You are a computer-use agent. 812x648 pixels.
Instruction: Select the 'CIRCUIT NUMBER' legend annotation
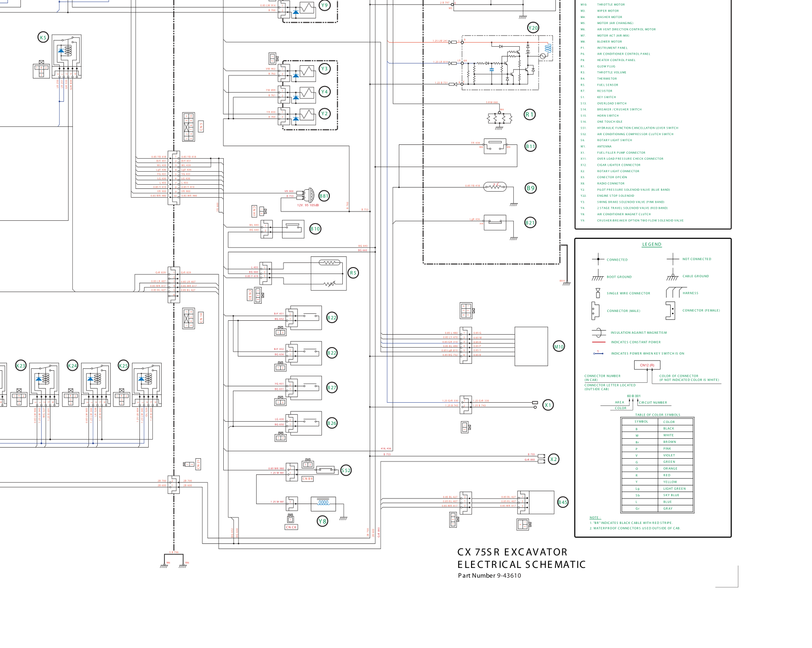point(653,403)
